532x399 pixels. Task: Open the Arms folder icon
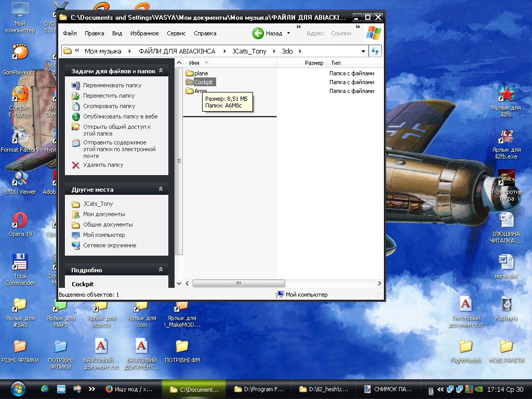coord(189,91)
